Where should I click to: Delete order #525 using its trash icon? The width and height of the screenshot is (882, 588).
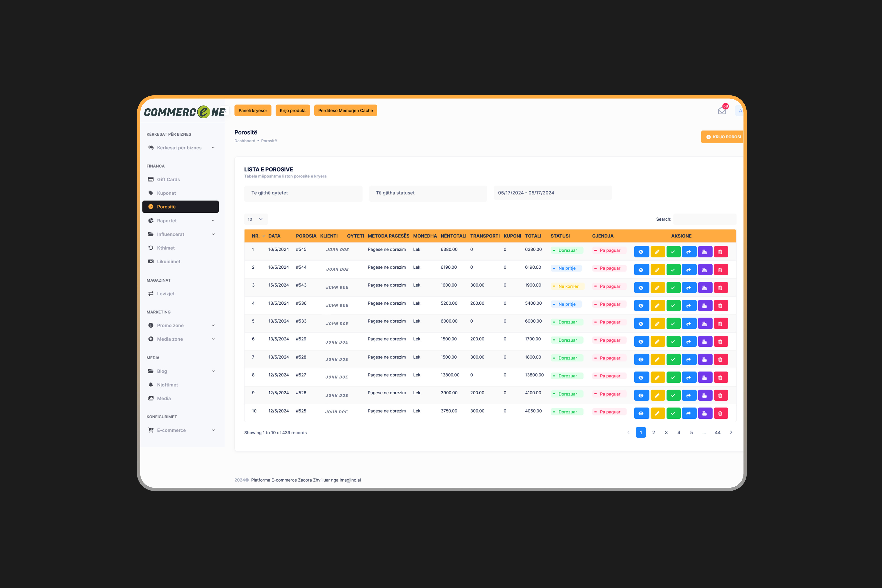pyautogui.click(x=720, y=413)
